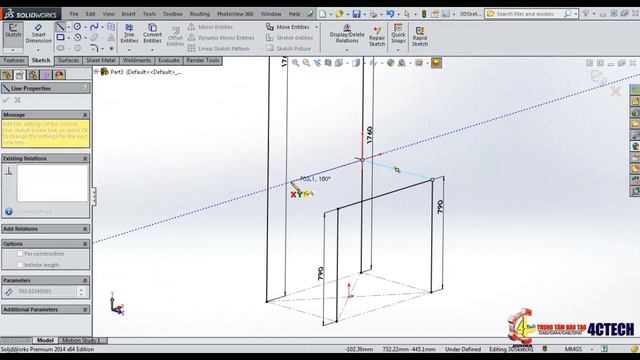Select the Sketch Fillet tool

tap(94, 48)
